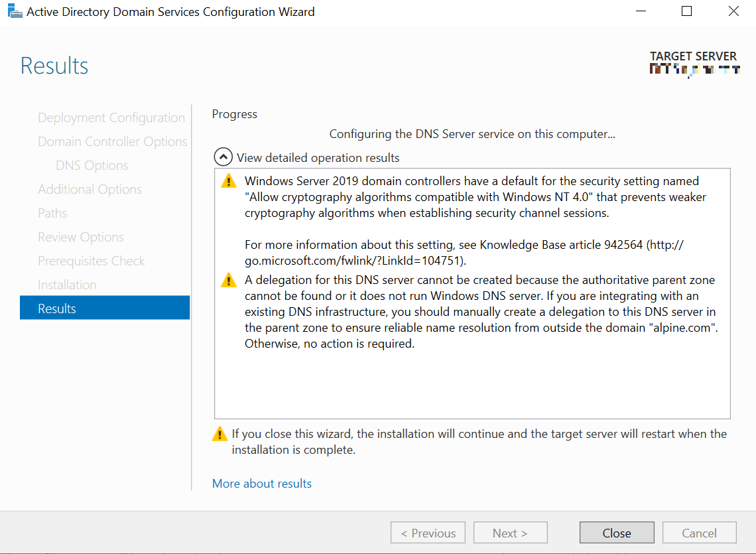The height and width of the screenshot is (554, 756).
Task: Click warning icon beside DNS delegation message
Action: click(229, 280)
